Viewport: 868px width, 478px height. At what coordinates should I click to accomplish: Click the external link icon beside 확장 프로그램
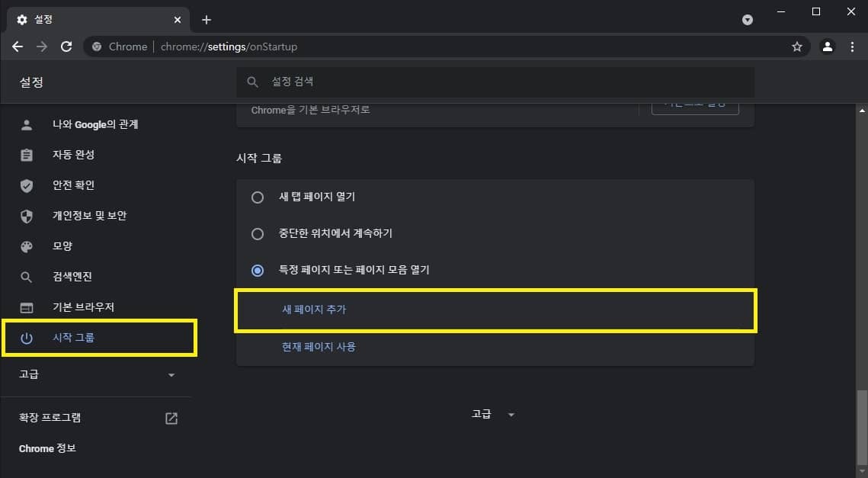pyautogui.click(x=171, y=418)
